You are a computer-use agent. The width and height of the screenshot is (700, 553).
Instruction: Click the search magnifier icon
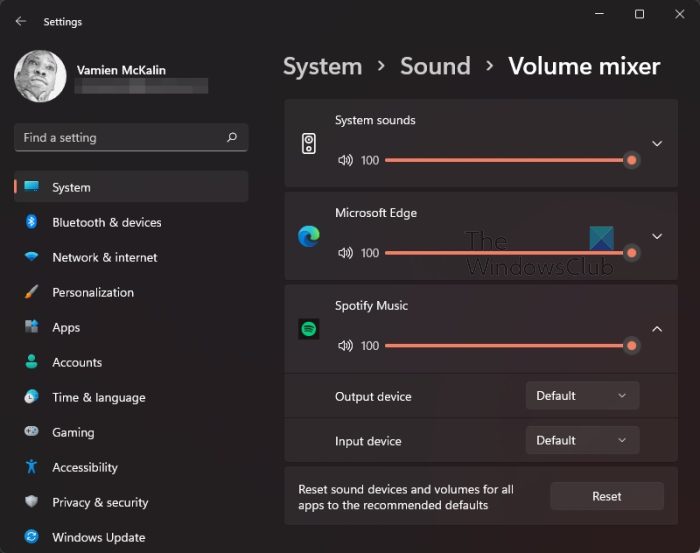coord(232,138)
